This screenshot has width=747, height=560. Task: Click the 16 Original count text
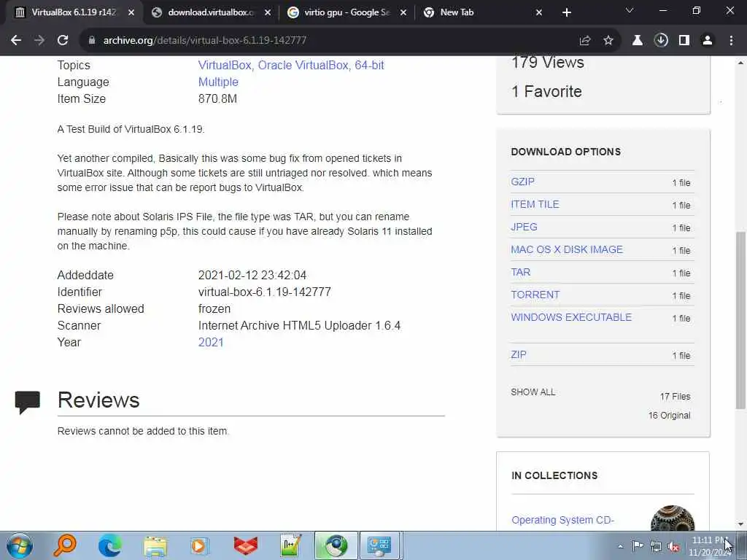pos(670,416)
